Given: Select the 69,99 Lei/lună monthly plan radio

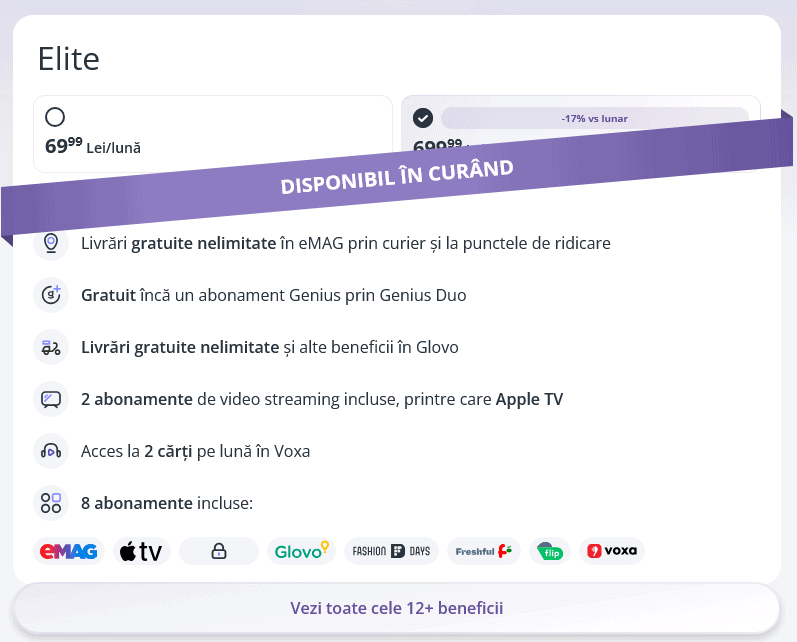Looking at the screenshot, I should tap(55, 117).
